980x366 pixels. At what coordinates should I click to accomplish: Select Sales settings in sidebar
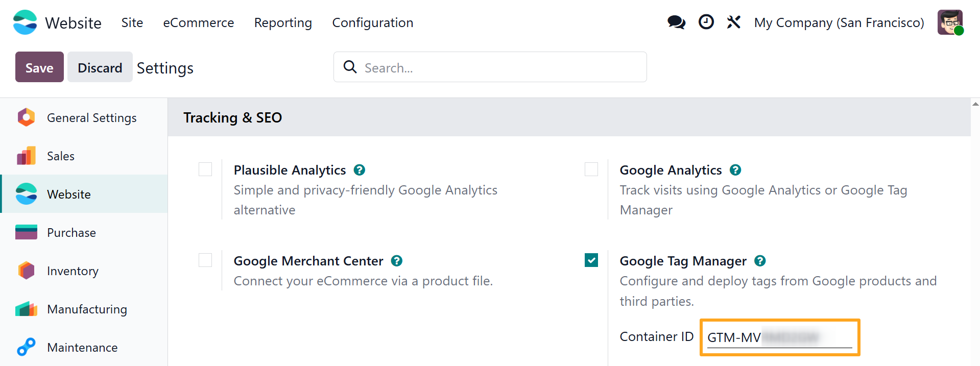pyautogui.click(x=84, y=156)
